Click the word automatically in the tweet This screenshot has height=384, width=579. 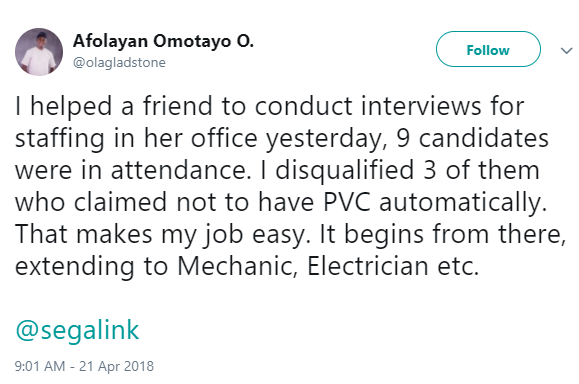463,203
